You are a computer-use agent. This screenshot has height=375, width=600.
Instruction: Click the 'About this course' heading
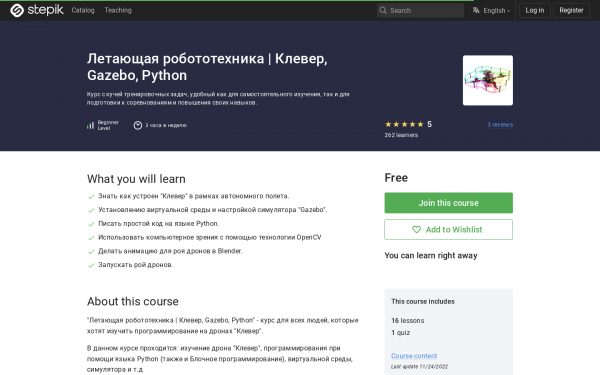(x=132, y=302)
